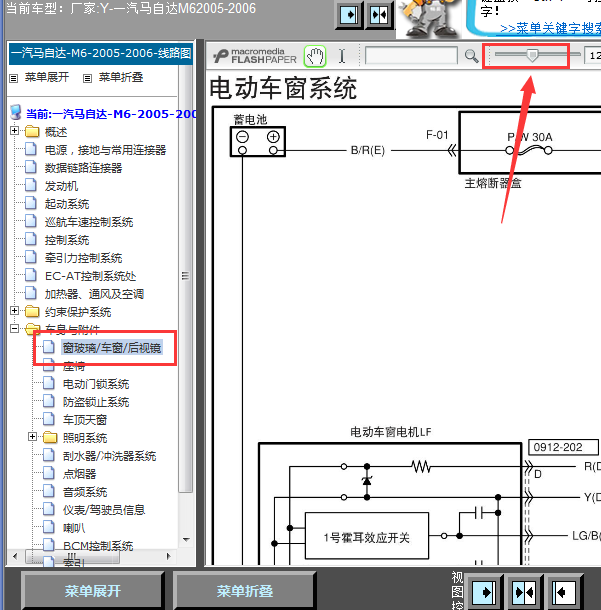
Task: Click the bottom 菜单折叠 button
Action: [245, 591]
